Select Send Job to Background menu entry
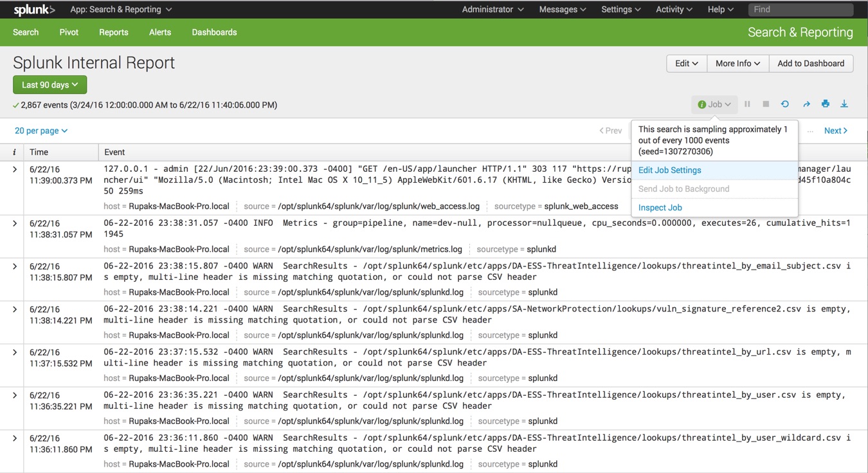Image resolution: width=868 pixels, height=473 pixels. click(x=714, y=189)
